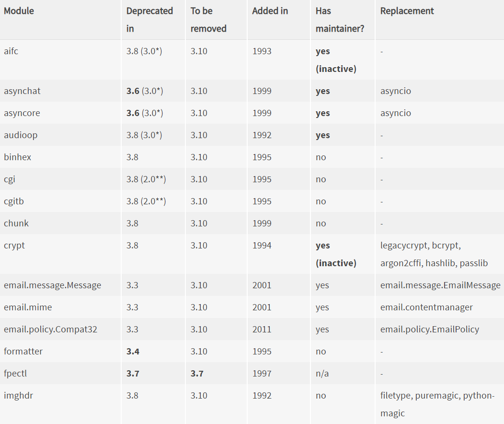Click the binhex module name
Image resolution: width=504 pixels, height=424 pixels.
[17, 157]
